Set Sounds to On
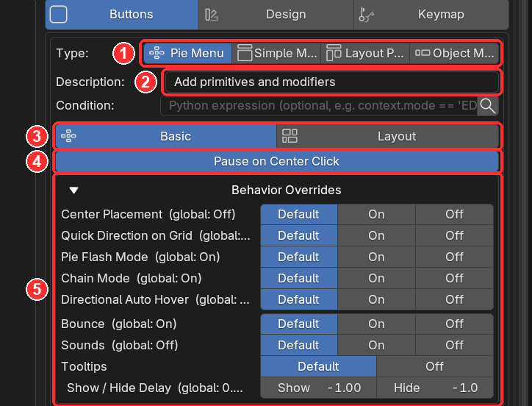Screen dimensions: 532x406 [x=376, y=345]
